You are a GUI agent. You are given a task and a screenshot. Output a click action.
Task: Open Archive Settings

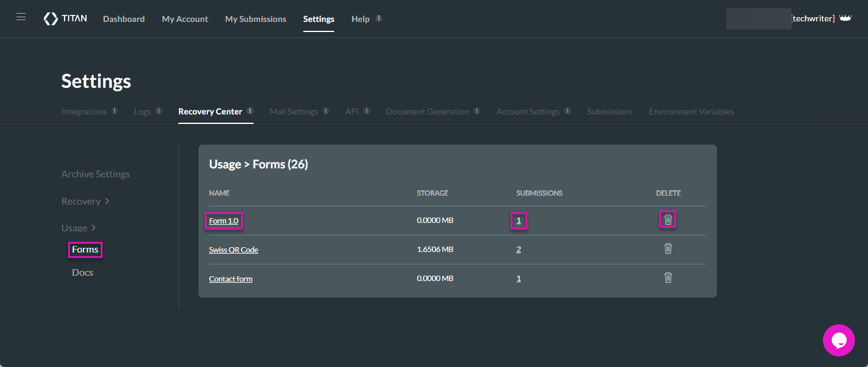(x=95, y=173)
